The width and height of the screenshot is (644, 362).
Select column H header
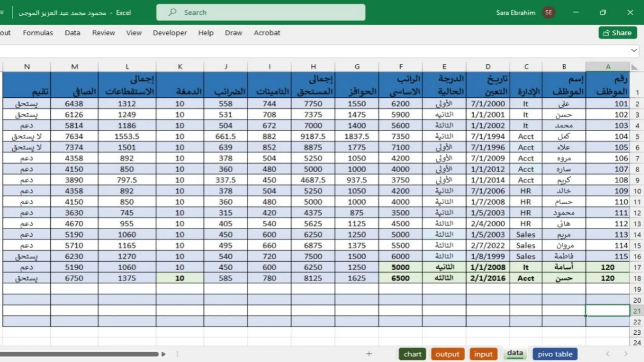click(x=313, y=67)
